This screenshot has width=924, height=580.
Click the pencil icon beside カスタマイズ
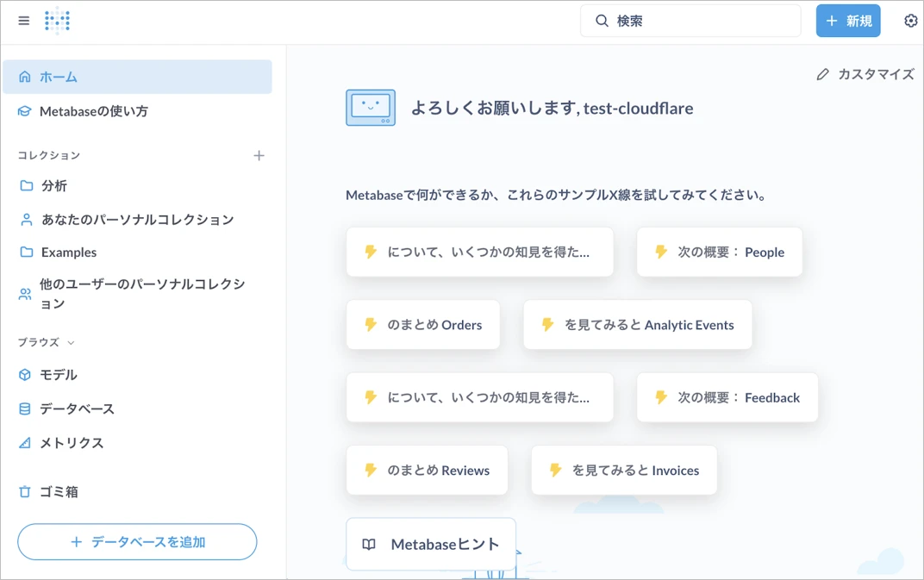coord(823,75)
